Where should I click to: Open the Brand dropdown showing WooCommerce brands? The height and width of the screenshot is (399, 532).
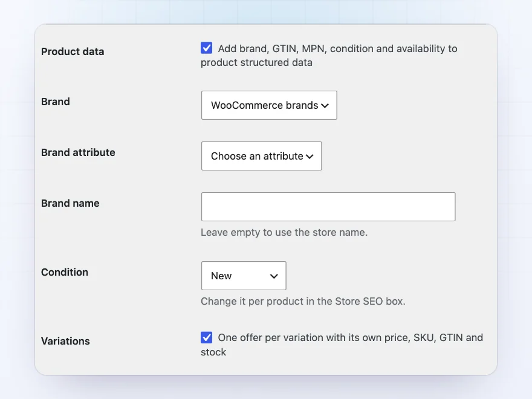(269, 105)
